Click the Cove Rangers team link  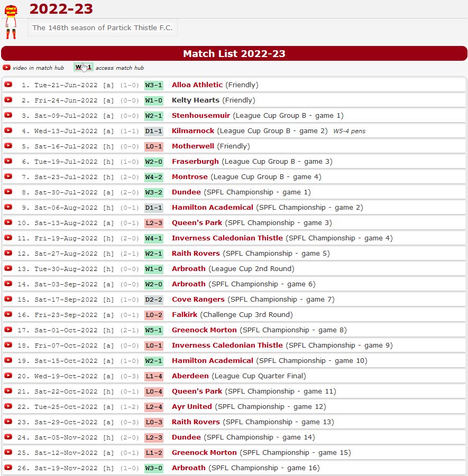pos(198,300)
